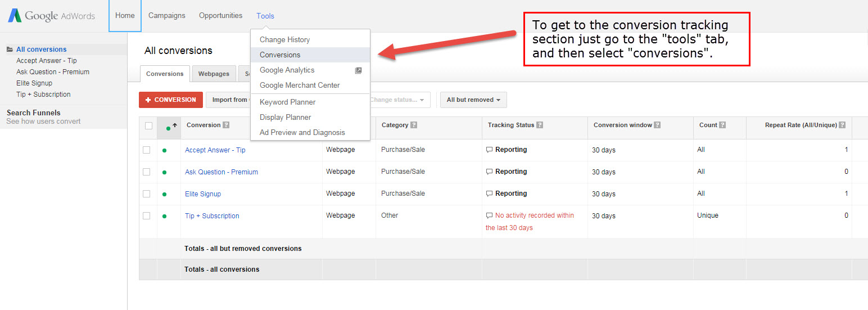Click 'See how users convert' text

coord(43,122)
